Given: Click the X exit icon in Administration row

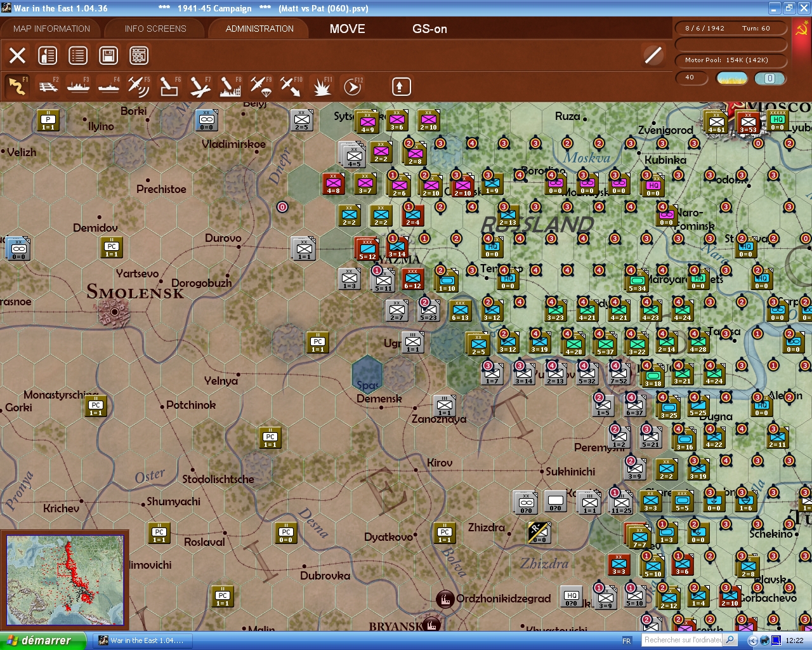Looking at the screenshot, I should click(x=18, y=55).
